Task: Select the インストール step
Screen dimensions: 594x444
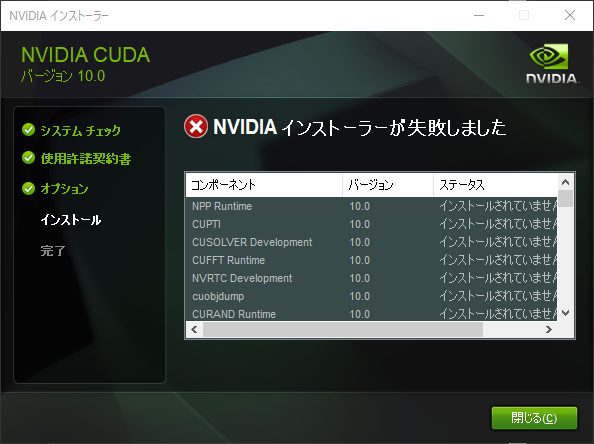Action: [71, 220]
